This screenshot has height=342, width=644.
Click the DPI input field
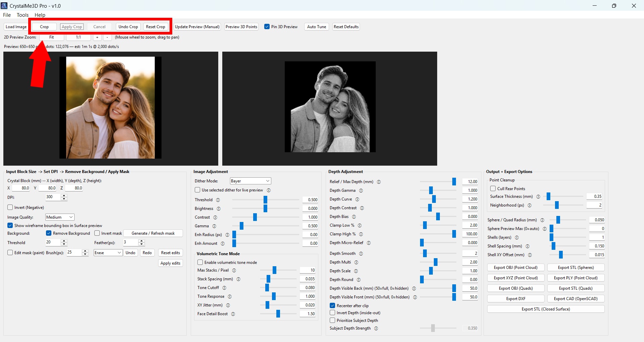click(x=53, y=197)
